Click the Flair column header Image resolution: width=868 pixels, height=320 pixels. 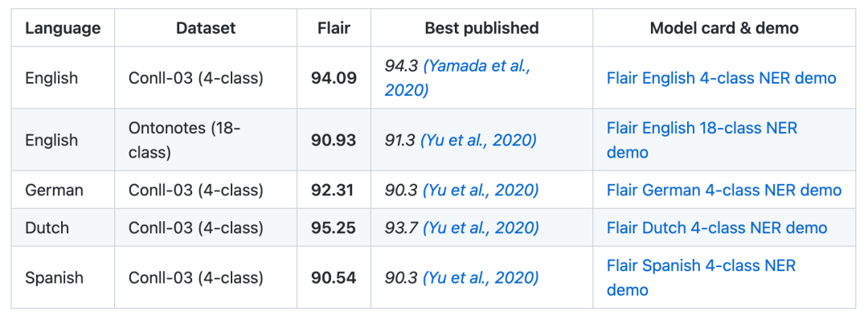click(x=334, y=28)
